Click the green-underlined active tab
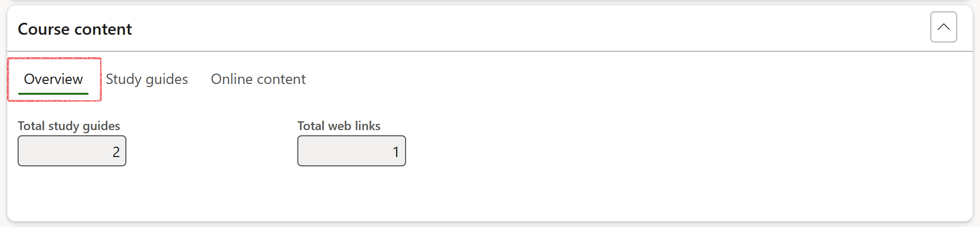The image size is (980, 227). [53, 79]
